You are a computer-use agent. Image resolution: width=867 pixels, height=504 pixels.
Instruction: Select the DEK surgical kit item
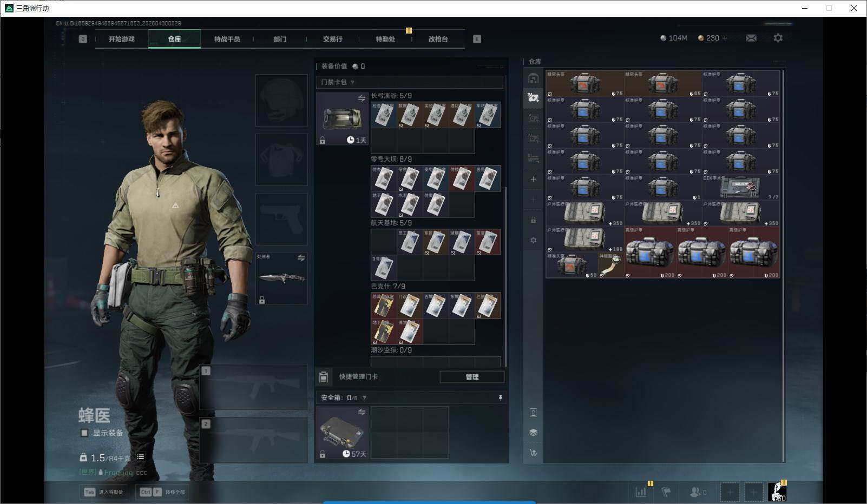coord(741,187)
